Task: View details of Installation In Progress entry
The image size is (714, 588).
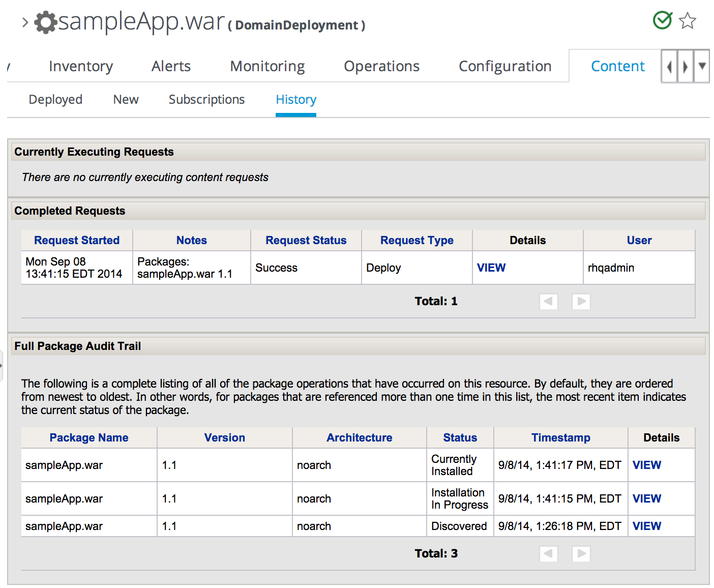Action: click(x=647, y=498)
